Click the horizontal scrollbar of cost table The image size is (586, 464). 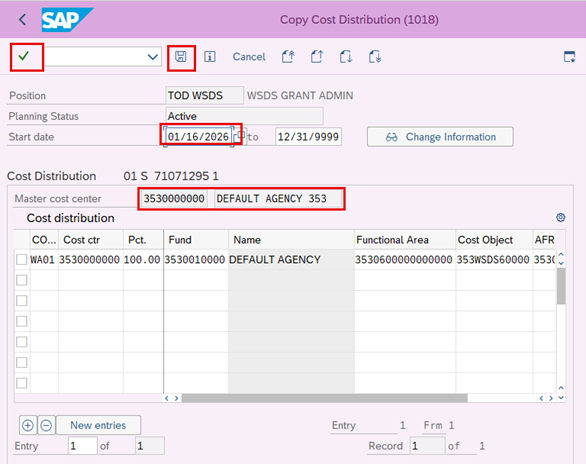point(324,398)
